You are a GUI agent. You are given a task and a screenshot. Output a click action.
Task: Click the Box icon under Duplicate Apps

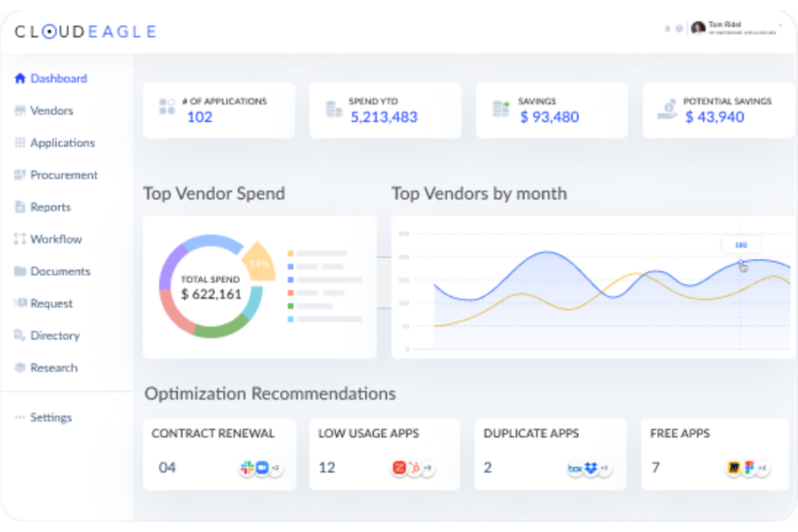(575, 468)
